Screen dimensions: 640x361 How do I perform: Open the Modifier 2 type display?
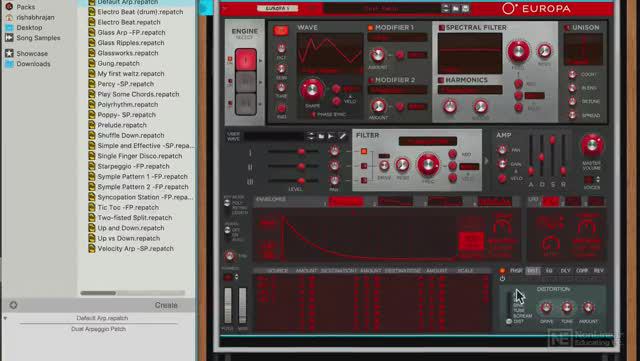click(x=397, y=90)
